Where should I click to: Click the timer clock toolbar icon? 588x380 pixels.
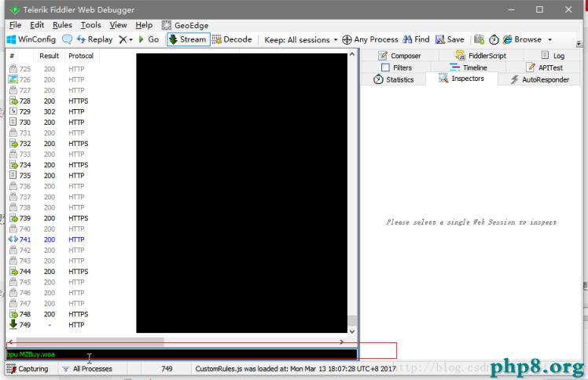pyautogui.click(x=494, y=39)
